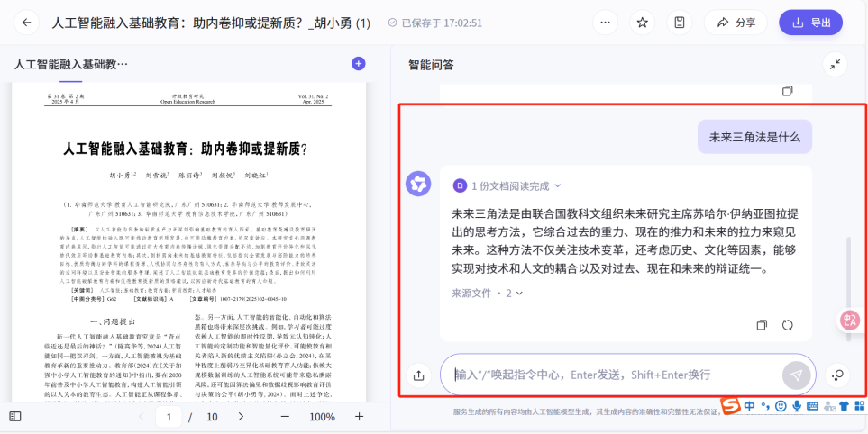
Task: Go to the next PDF page
Action: [241, 416]
